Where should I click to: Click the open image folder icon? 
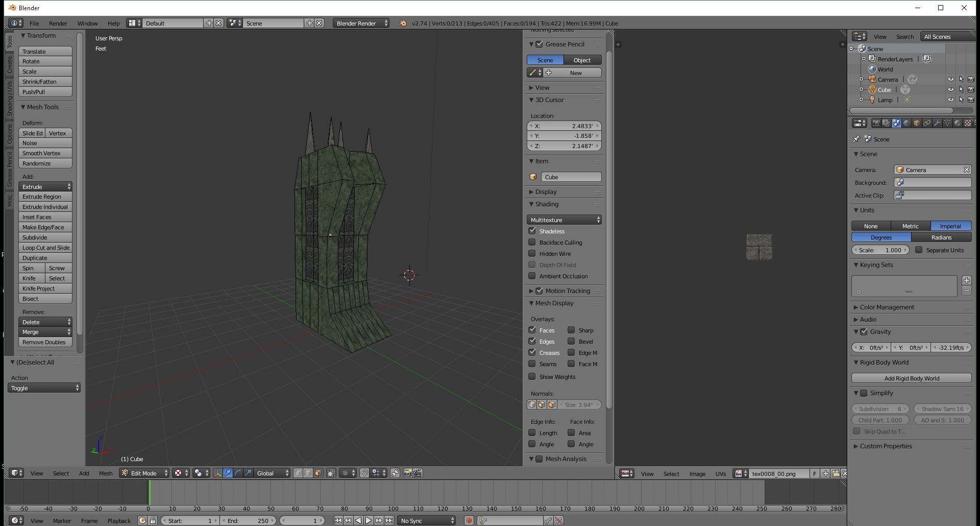[x=836, y=474]
